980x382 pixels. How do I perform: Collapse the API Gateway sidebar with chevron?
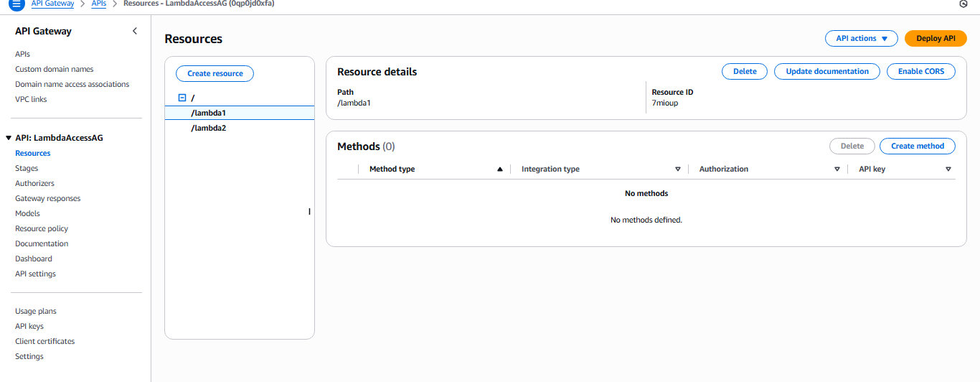135,31
